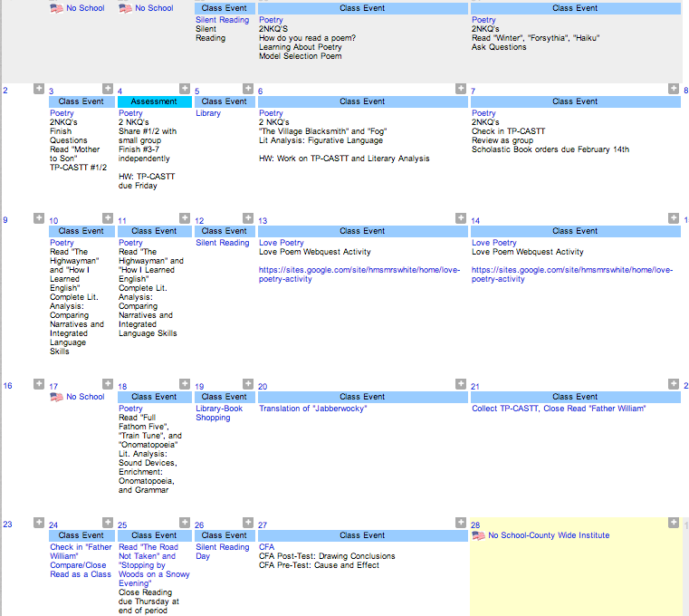689x616 pixels.
Task: Add event on day 3 plus icon
Action: (x=108, y=89)
